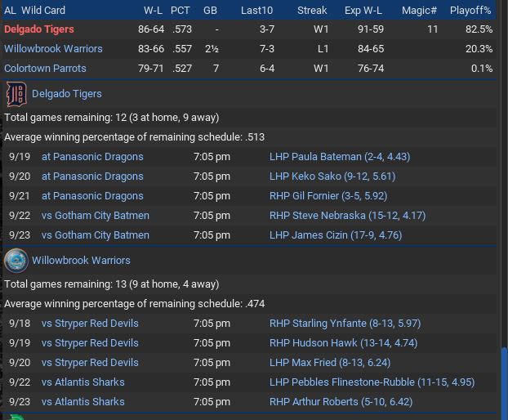Click the Delgado Tigers team logo

16,94
